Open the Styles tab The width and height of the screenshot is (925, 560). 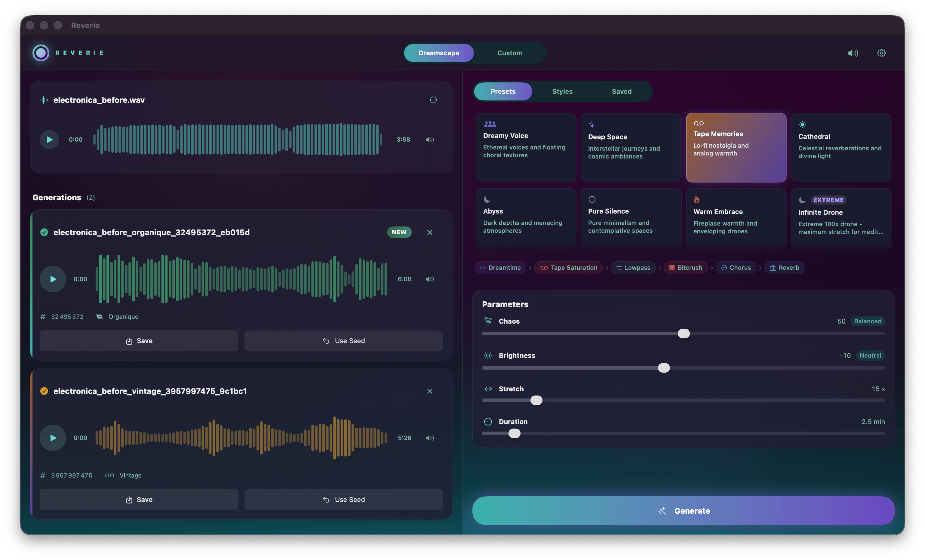[x=562, y=91]
